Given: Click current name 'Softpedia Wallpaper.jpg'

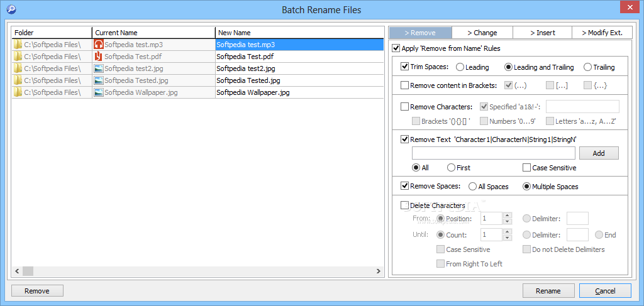Looking at the screenshot, I should [x=141, y=92].
